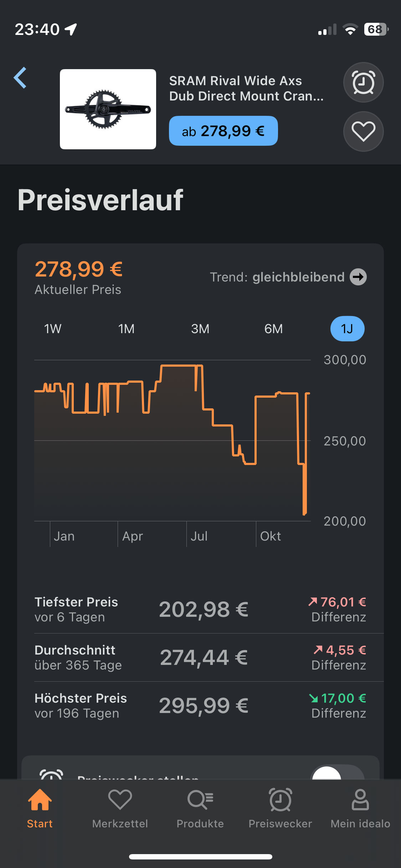Select the 1W time range

(x=53, y=329)
